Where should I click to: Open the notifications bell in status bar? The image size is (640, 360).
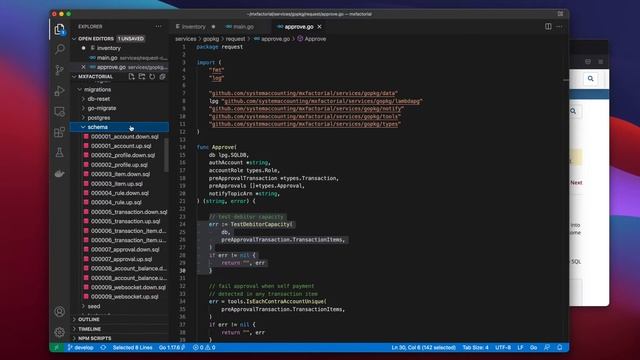[560, 347]
